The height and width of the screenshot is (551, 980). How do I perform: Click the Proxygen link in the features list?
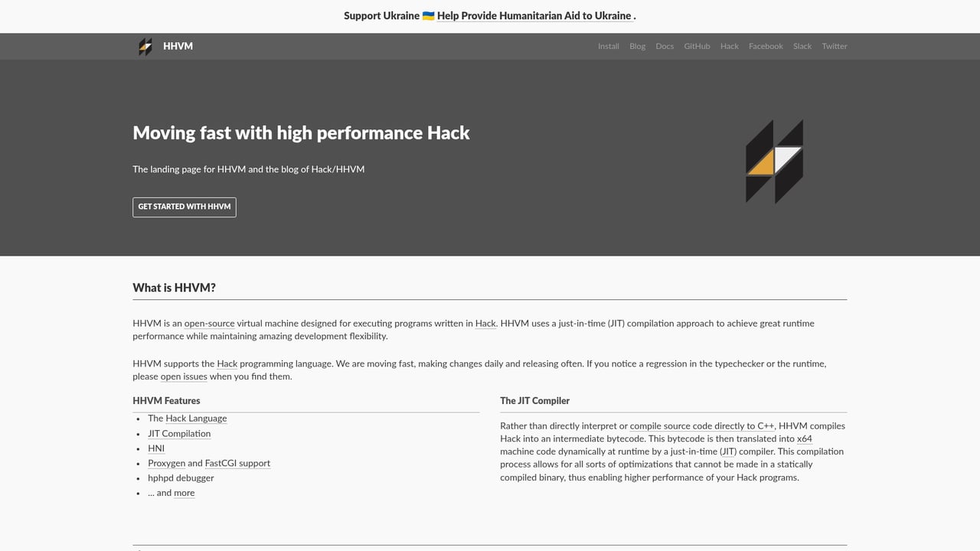point(165,463)
